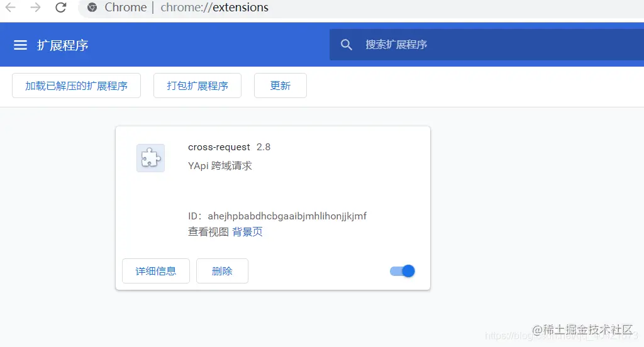Open the 背景页 link
644x347 pixels.
[247, 232]
